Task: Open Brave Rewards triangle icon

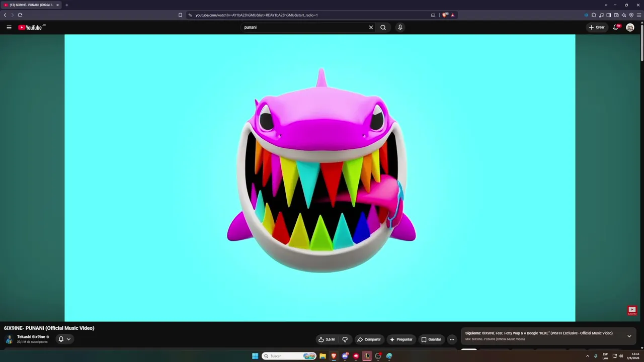Action: click(x=452, y=15)
